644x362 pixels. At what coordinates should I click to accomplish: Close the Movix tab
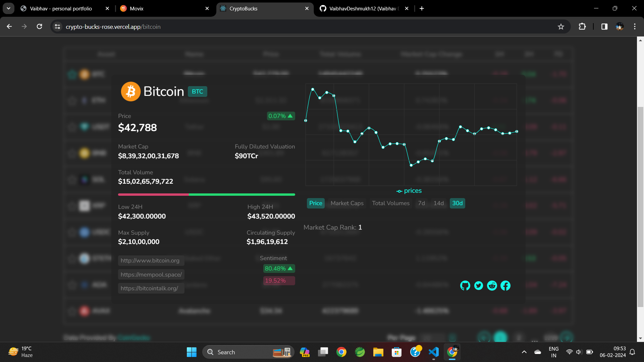207,8
